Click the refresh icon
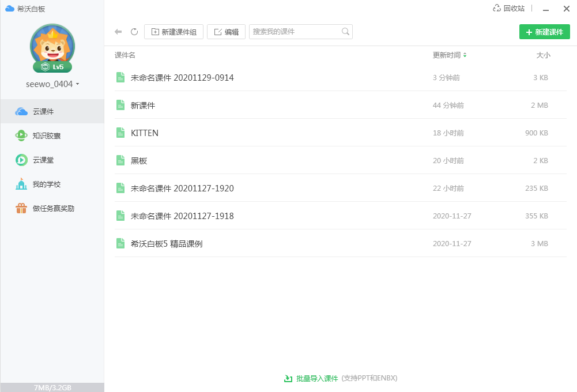 pyautogui.click(x=134, y=32)
